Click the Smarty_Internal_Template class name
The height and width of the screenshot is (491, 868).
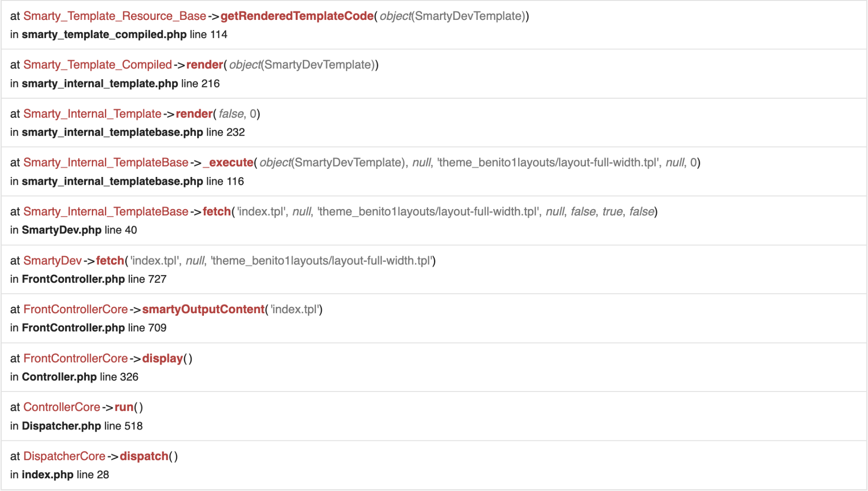pos(92,114)
